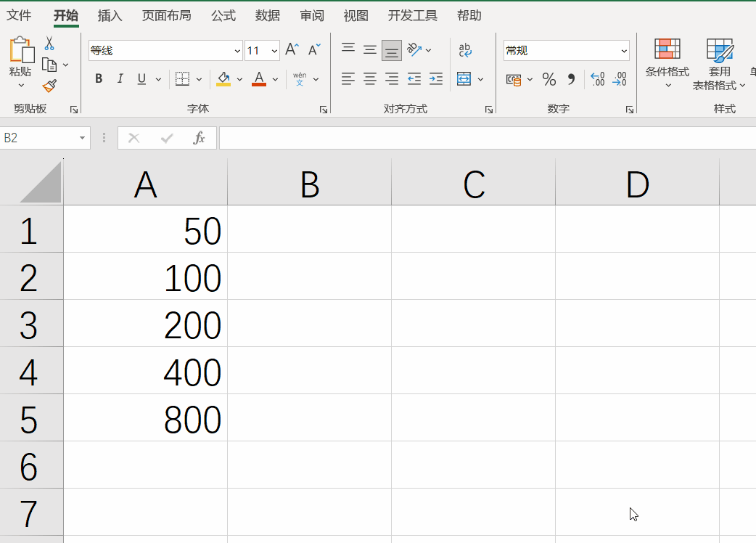Open 数字 group dialog launcher
The image size is (756, 543).
[x=630, y=110]
